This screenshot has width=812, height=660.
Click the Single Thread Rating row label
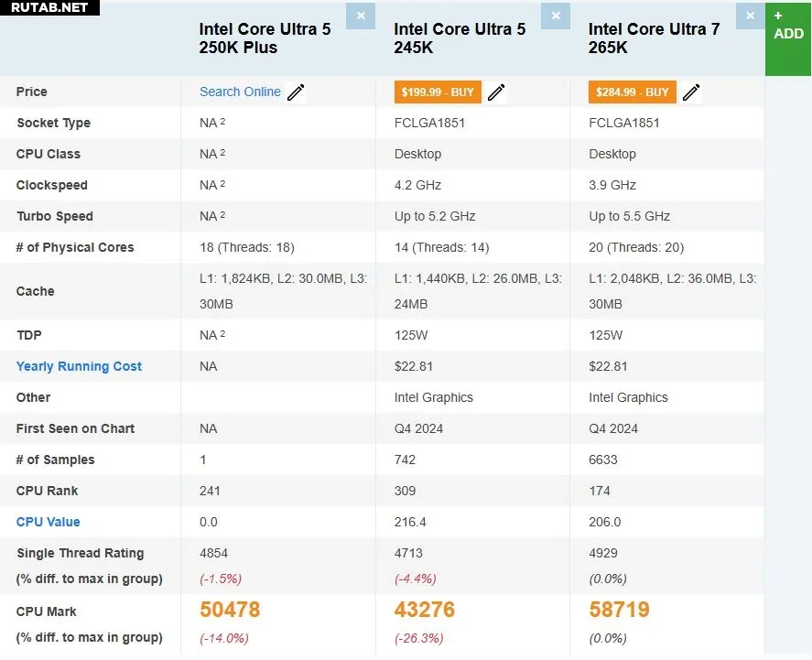coord(80,553)
